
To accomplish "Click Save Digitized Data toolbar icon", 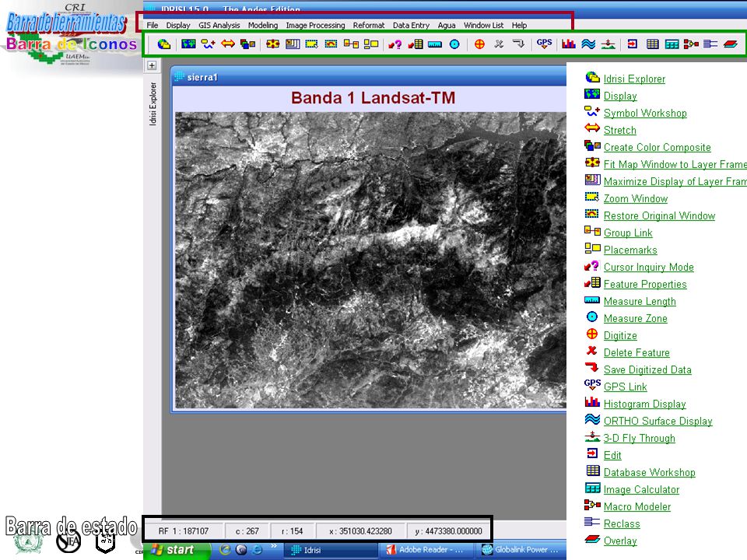I will pos(519,44).
